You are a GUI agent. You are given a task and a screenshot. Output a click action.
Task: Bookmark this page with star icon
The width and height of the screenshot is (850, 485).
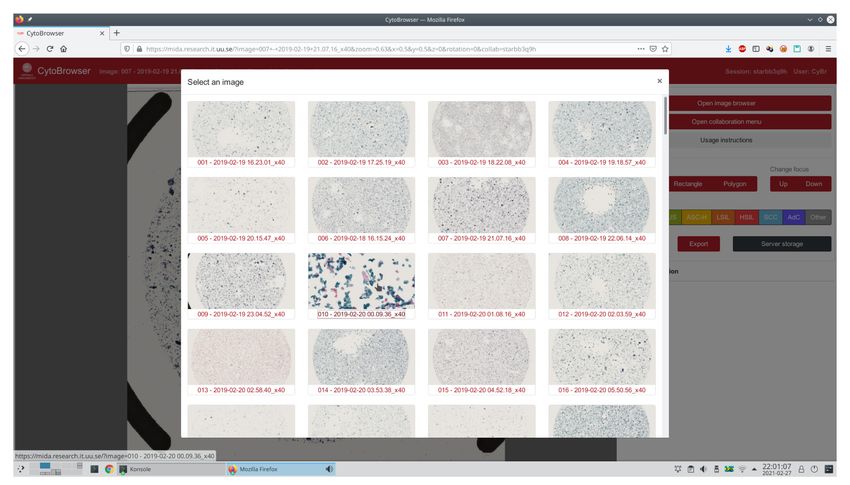coord(665,49)
